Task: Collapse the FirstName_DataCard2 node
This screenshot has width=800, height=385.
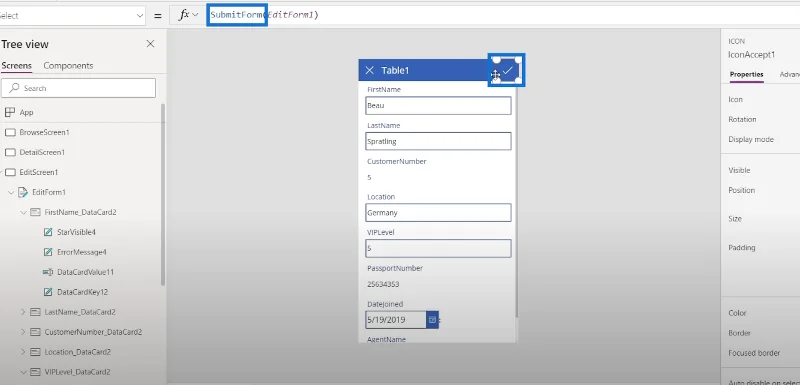Action: coord(23,212)
